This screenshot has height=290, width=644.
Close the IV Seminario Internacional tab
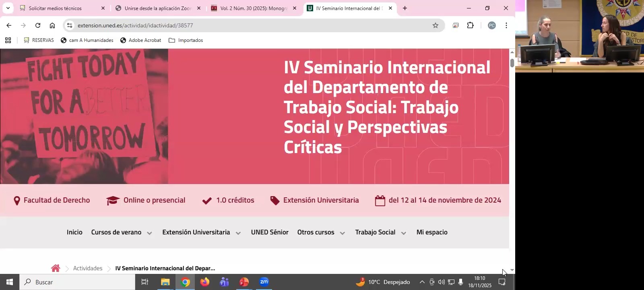390,8
